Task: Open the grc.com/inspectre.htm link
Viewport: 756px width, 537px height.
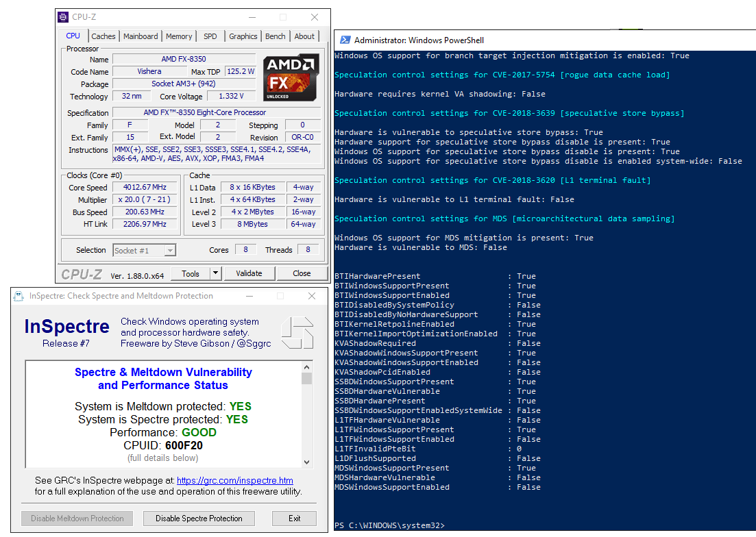Action: point(235,480)
